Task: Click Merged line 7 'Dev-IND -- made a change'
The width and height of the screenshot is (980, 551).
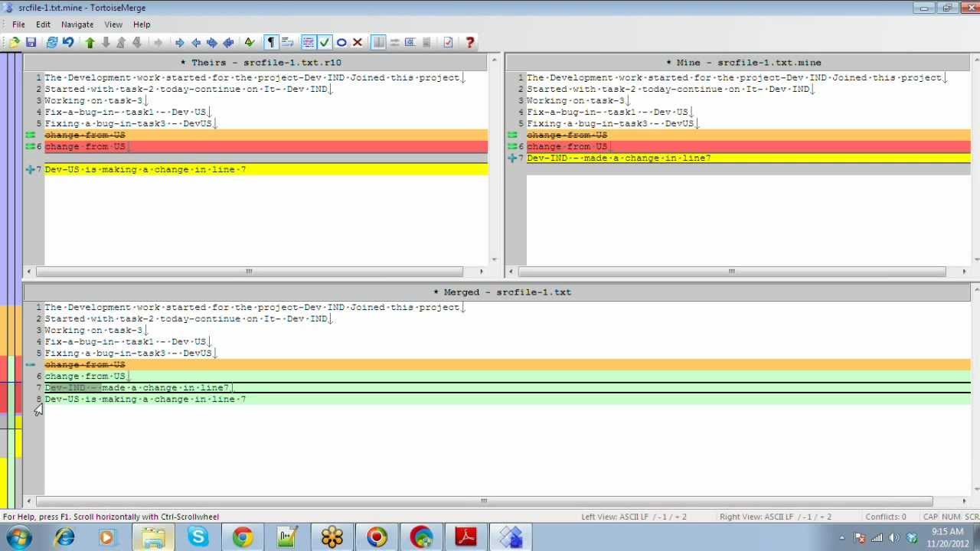Action: click(138, 387)
